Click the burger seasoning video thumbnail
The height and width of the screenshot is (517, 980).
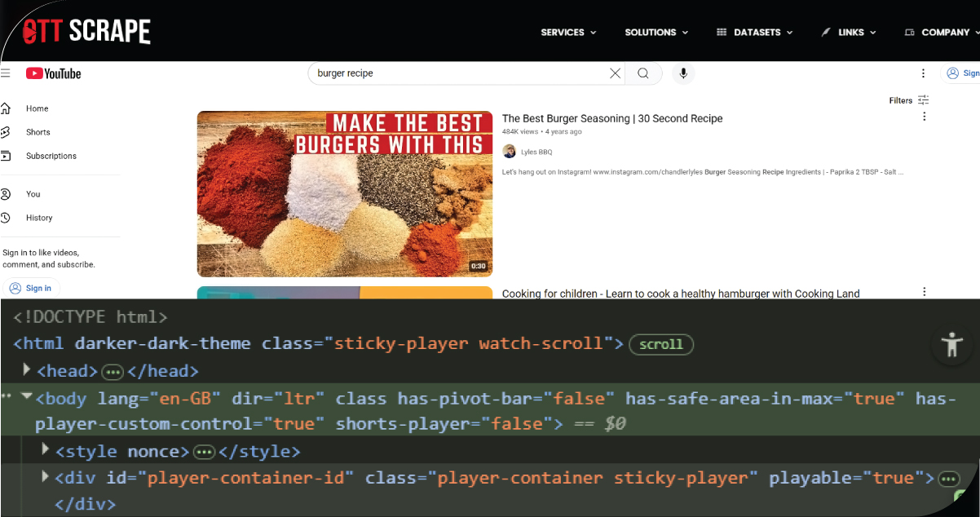(344, 194)
